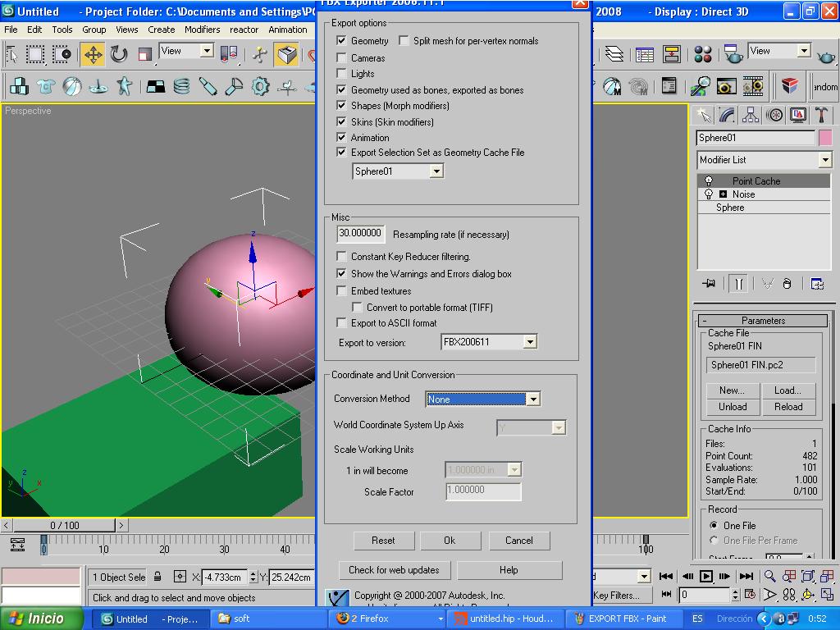Open the reactor menu
Image resolution: width=840 pixels, height=630 pixels.
[244, 30]
